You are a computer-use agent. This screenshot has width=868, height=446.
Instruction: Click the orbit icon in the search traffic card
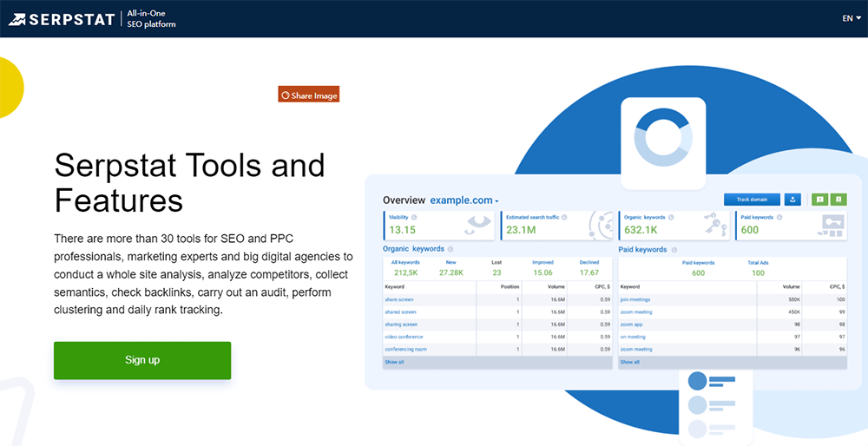pos(600,226)
